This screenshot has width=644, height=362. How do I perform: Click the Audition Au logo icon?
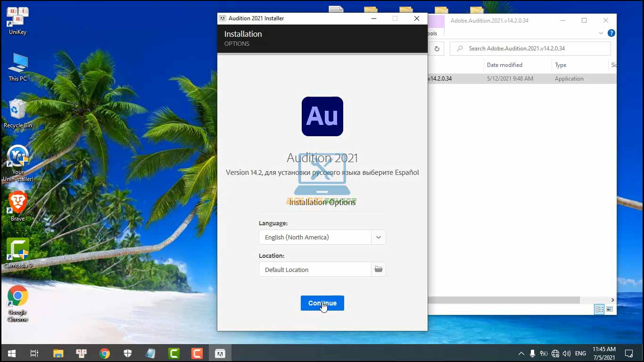tap(322, 116)
